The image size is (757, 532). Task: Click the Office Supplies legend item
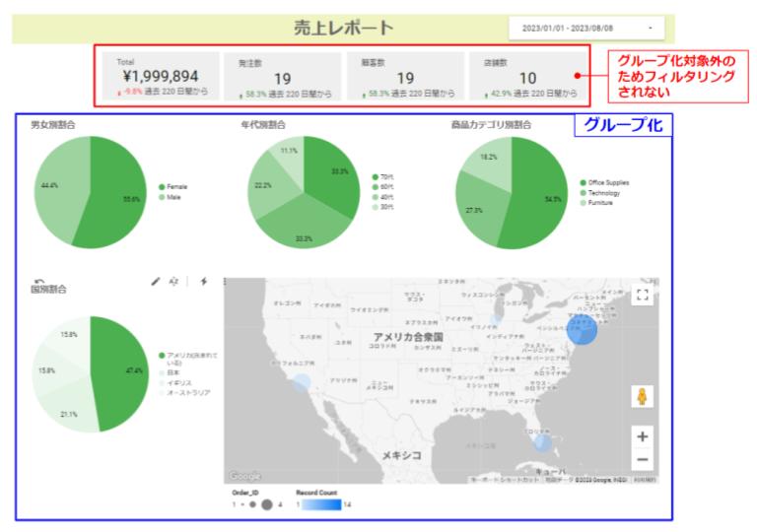(x=604, y=182)
